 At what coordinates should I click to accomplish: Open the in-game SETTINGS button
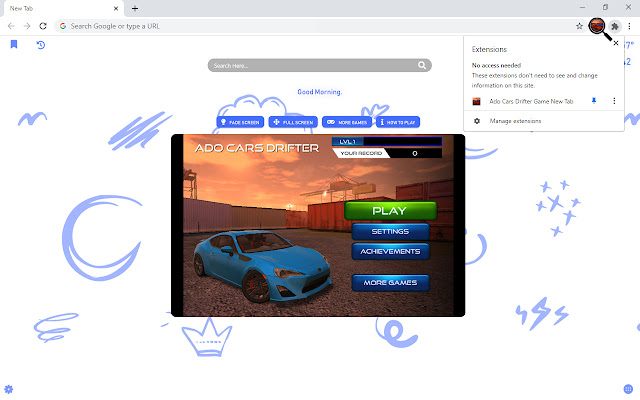tap(390, 231)
